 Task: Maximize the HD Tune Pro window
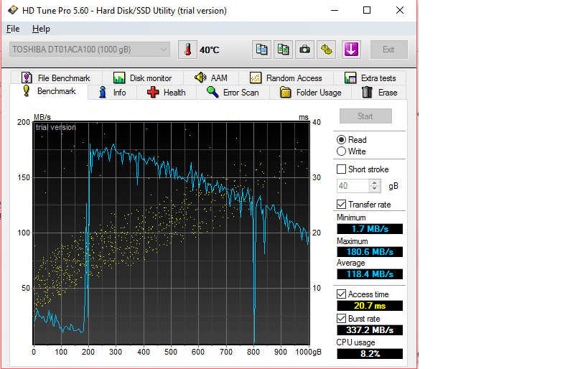[x=367, y=10]
